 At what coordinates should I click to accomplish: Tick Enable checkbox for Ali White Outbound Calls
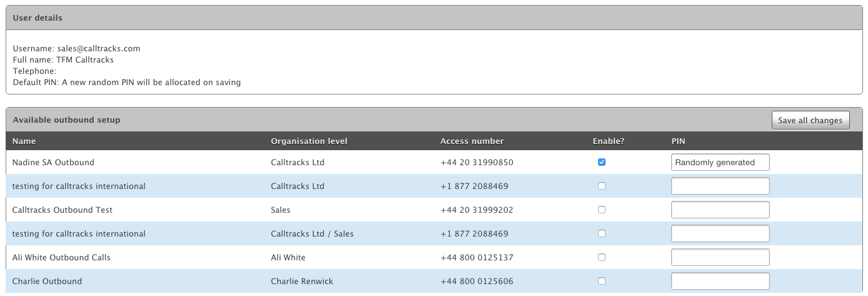[602, 257]
